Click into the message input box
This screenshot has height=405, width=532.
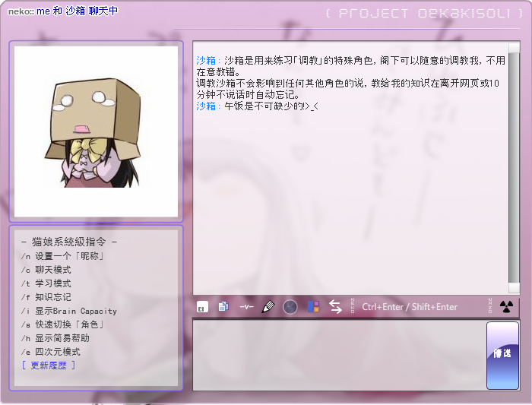tap(339, 355)
